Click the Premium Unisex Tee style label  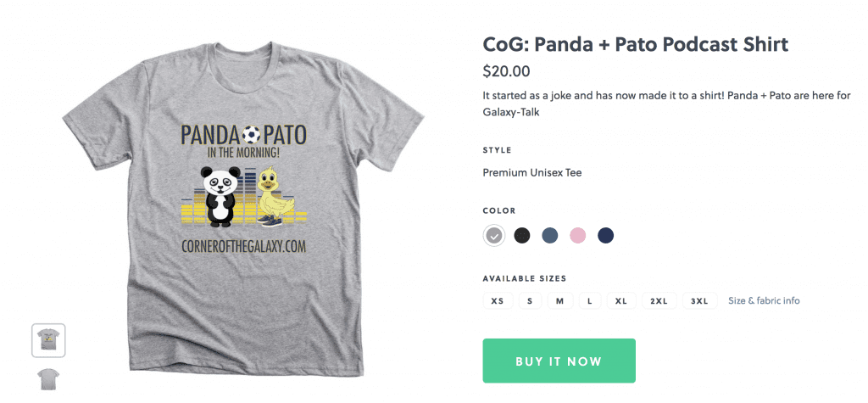click(x=532, y=173)
